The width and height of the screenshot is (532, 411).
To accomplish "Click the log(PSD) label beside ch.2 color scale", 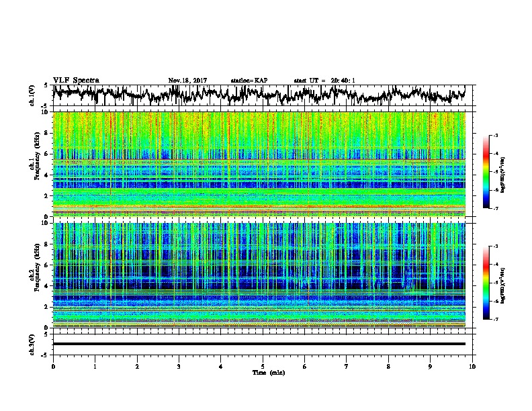I will (x=502, y=285).
